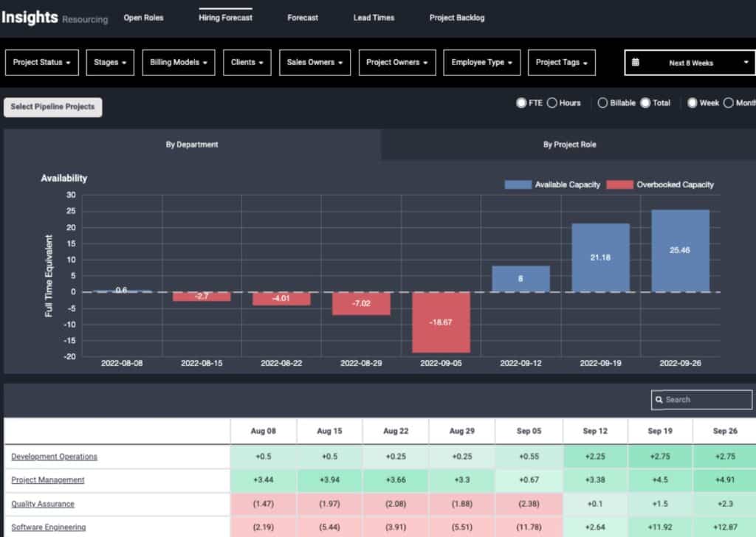Click into the table Search field
756x537 pixels.
(705, 400)
